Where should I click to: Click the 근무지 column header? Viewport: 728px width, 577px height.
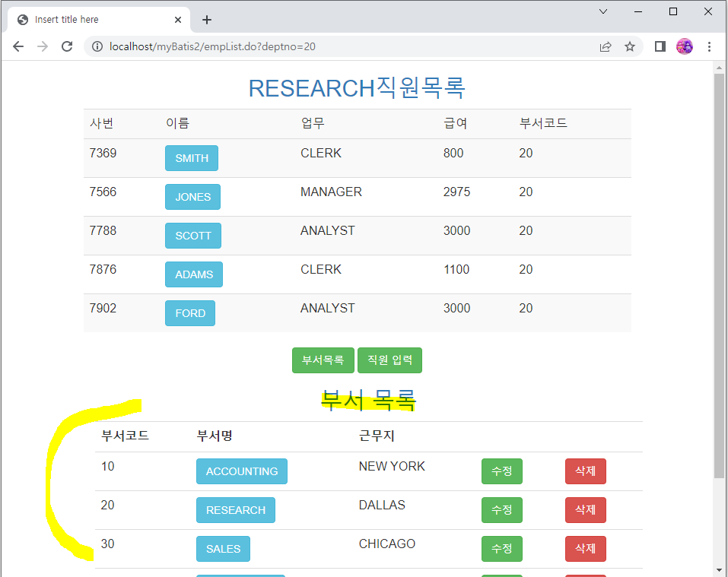click(377, 436)
